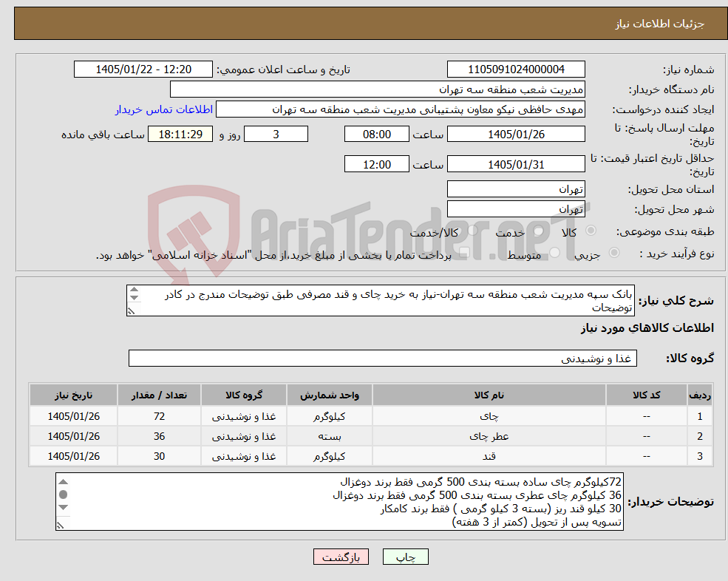Click quantity 30 in the table
The height and width of the screenshot is (581, 728).
point(159,457)
